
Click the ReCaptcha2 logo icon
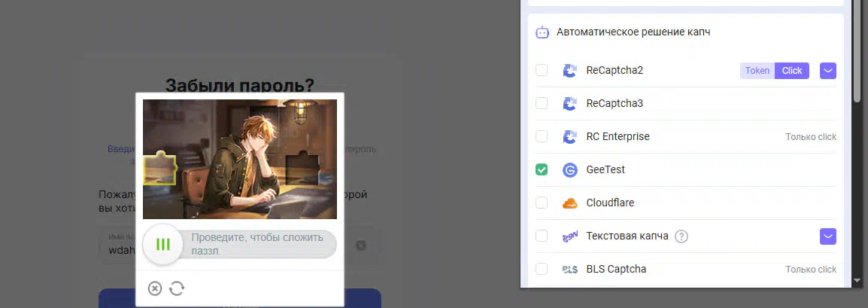point(569,70)
